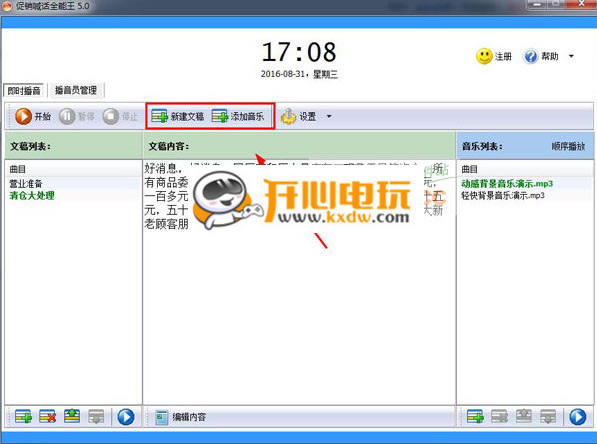This screenshot has width=597, height=444.
Task: Click 添加音乐 to add music
Action: click(x=238, y=116)
